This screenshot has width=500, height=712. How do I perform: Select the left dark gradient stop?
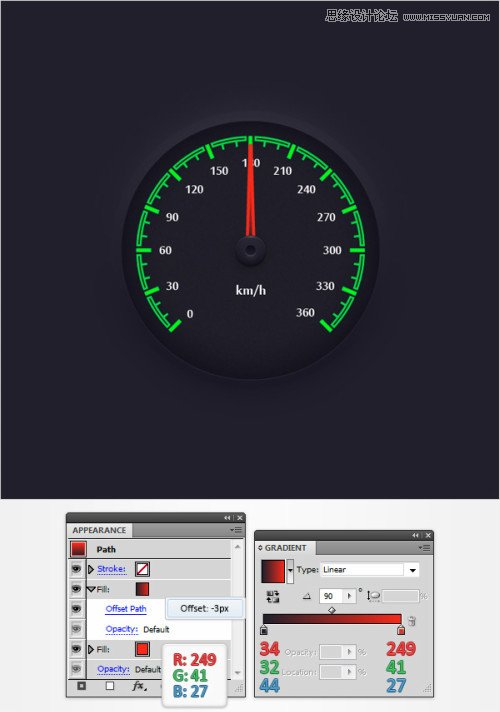coord(264,630)
